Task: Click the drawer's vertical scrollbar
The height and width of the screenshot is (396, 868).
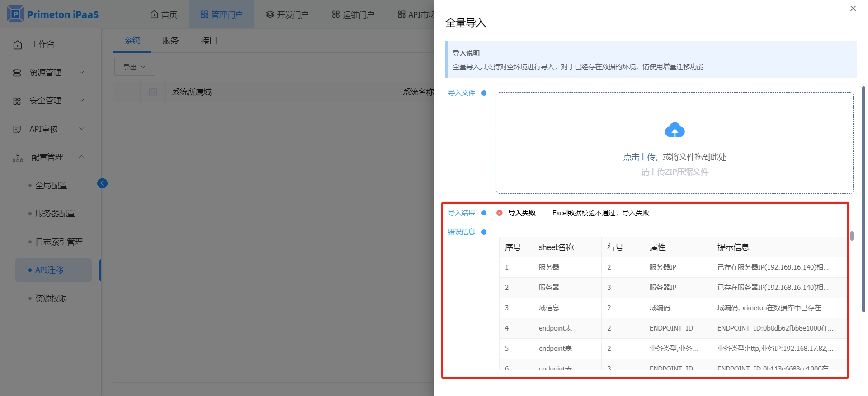Action: [863, 199]
